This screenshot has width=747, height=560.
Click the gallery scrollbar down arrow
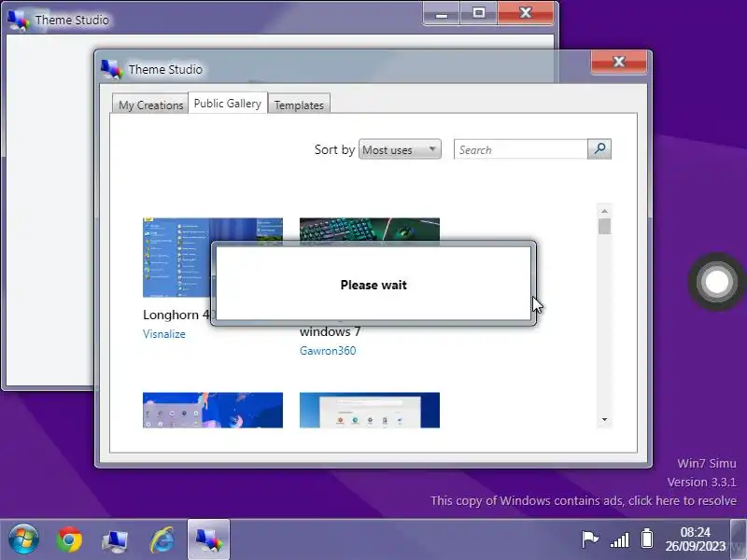coord(604,419)
